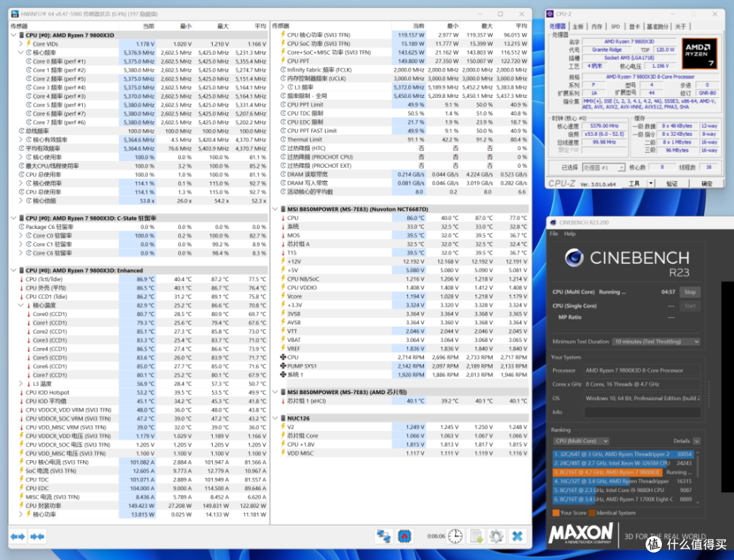Click the fan icon beside PUMP SYS1

[283, 366]
